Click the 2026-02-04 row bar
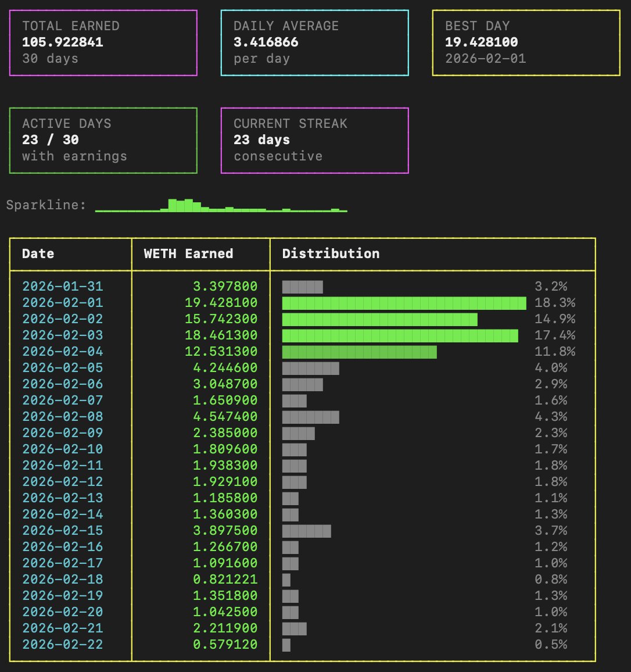The height and width of the screenshot is (672, 631). [359, 351]
